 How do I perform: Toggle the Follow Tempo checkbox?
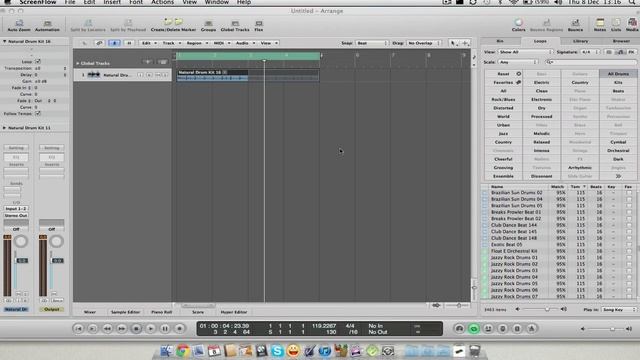[x=38, y=113]
